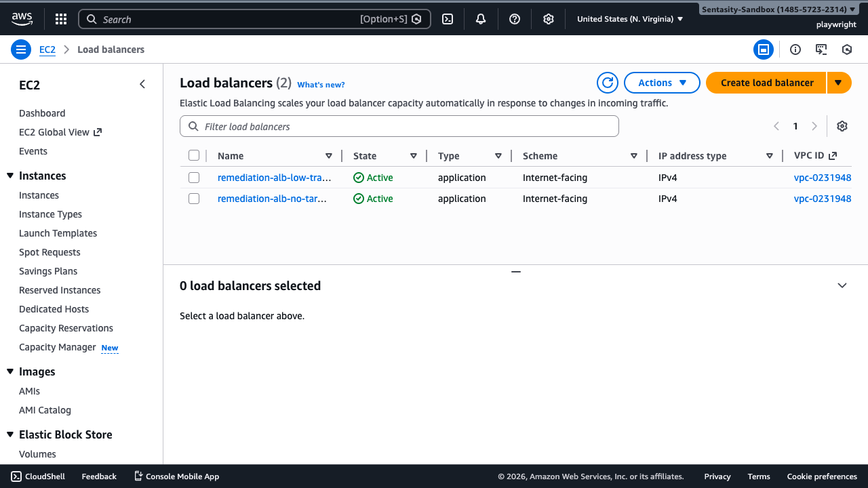Select the remediation-alb-low-tra row checkbox
This screenshot has width=868, height=488.
194,178
